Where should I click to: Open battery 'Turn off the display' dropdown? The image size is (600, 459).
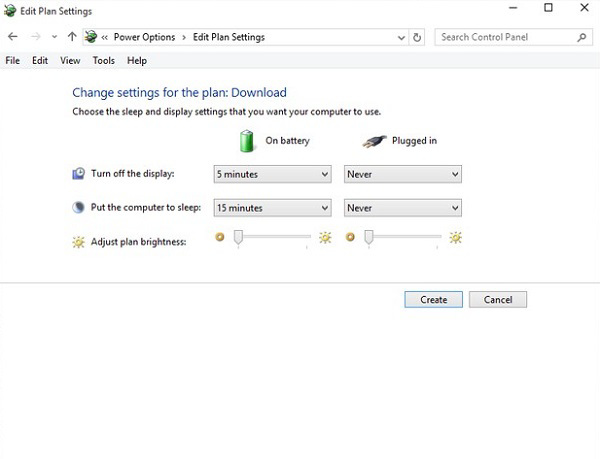coord(272,174)
